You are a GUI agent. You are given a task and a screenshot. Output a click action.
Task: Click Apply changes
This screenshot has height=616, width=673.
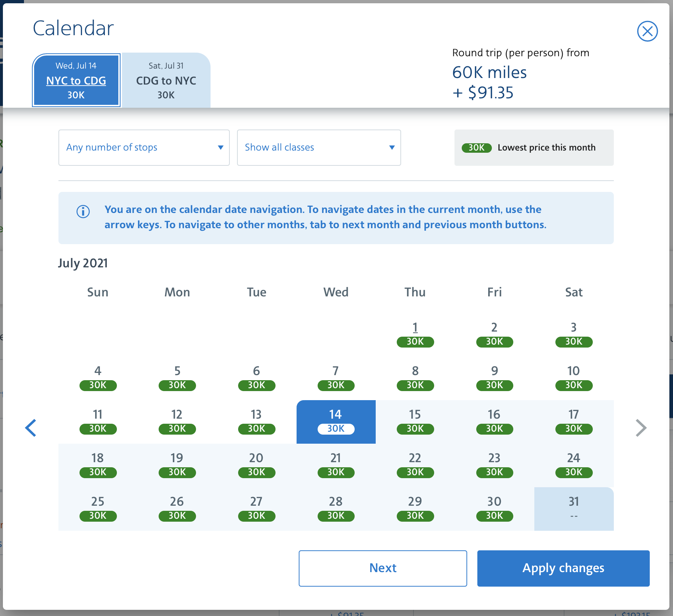pyautogui.click(x=563, y=568)
